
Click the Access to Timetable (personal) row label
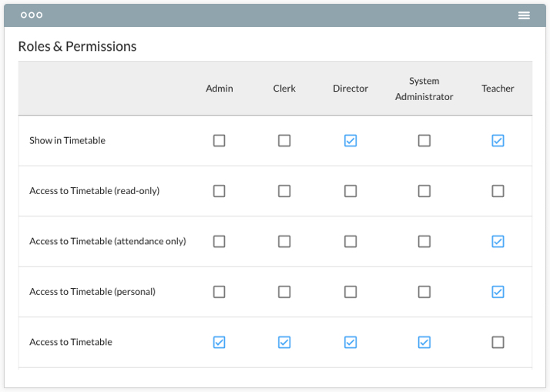click(x=92, y=292)
